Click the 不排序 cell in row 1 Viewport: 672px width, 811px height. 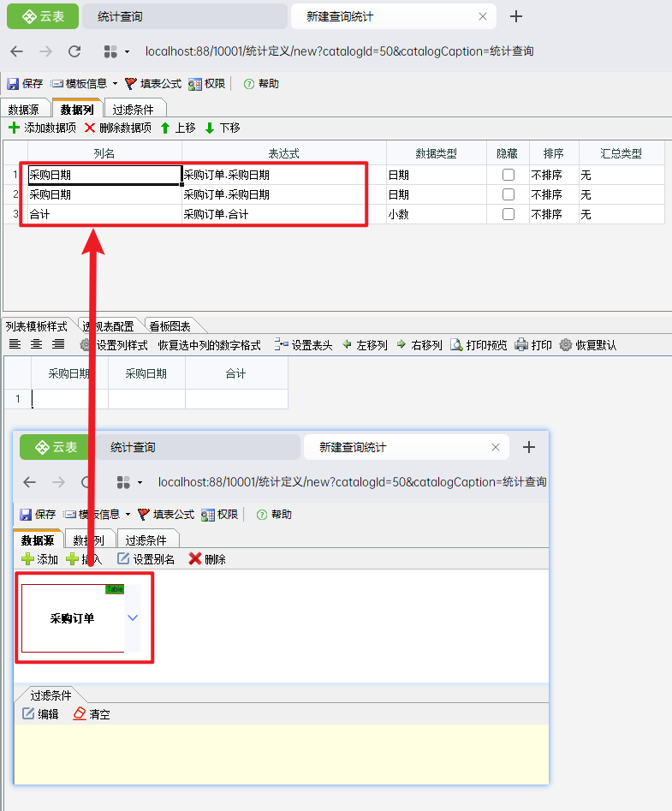[554, 175]
